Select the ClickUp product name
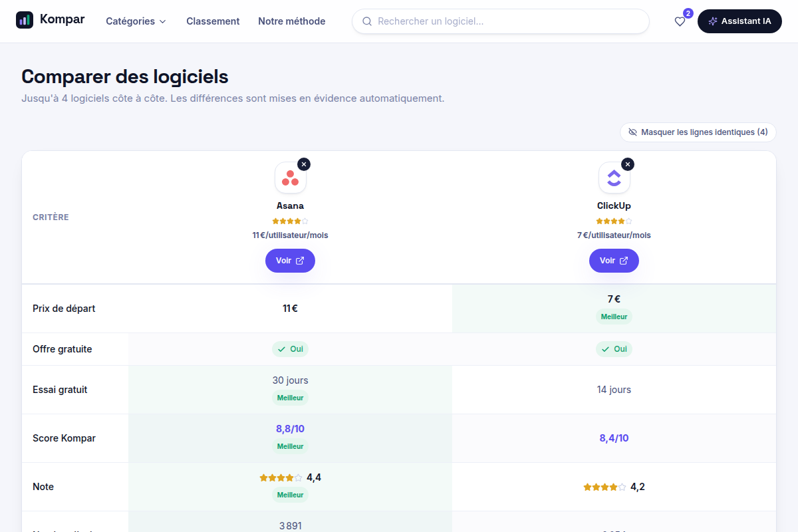Image resolution: width=798 pixels, height=532 pixels. 614,206
